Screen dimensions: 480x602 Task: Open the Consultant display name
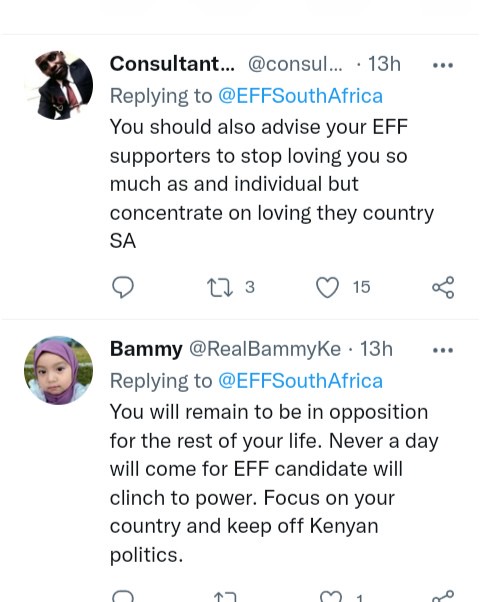click(x=172, y=64)
